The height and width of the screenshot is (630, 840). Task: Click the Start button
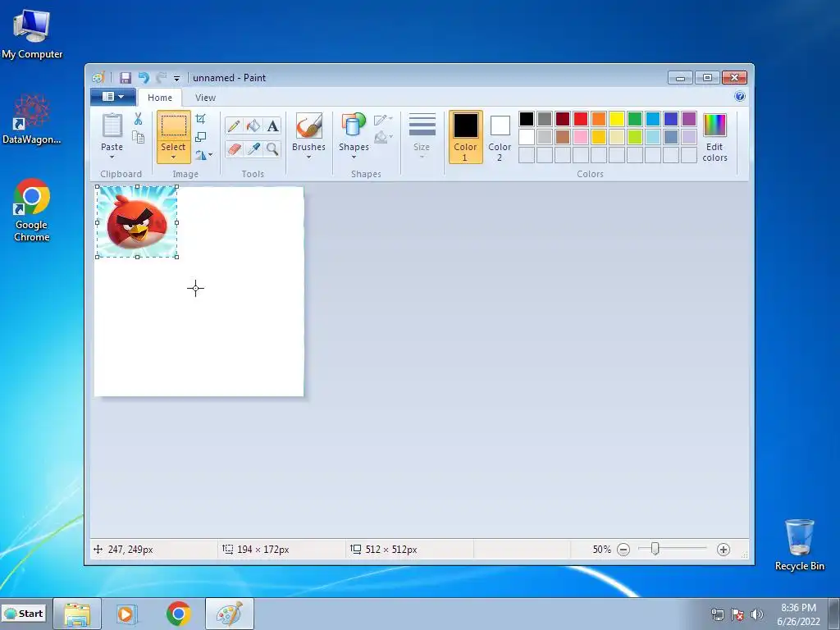[25, 614]
